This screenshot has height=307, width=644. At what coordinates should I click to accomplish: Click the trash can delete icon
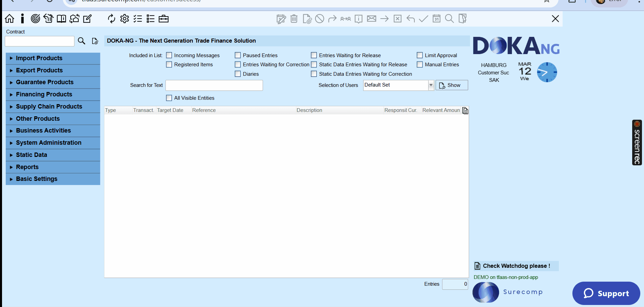(x=294, y=19)
